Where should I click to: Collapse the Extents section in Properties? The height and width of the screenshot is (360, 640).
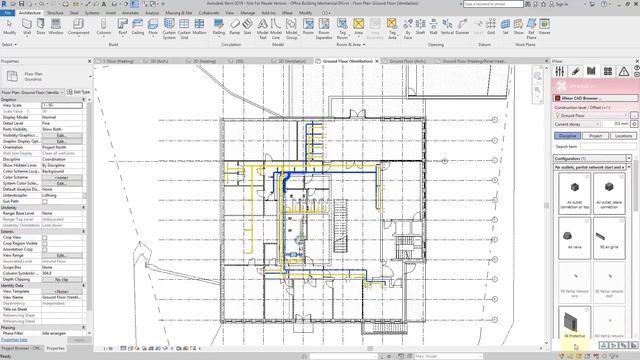click(83, 231)
